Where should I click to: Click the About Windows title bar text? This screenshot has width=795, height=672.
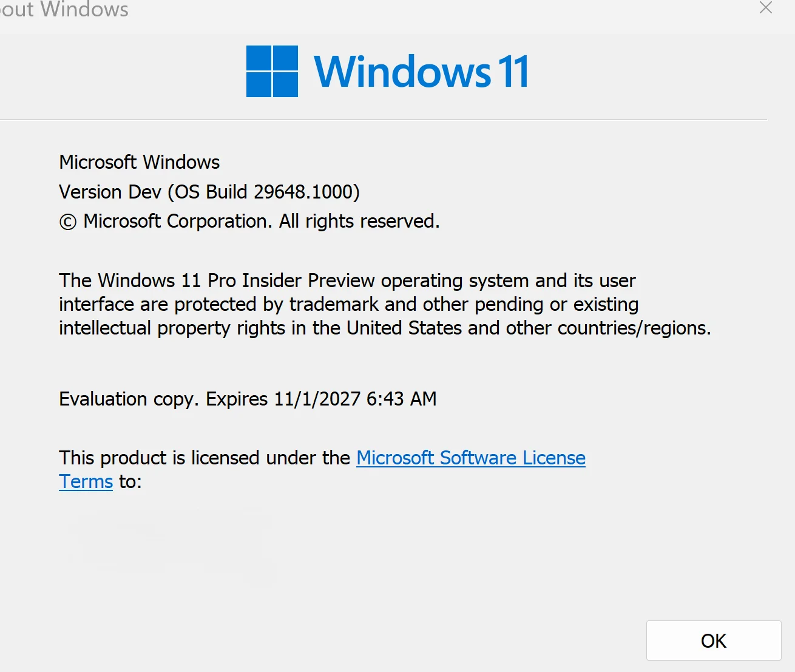[x=64, y=9]
